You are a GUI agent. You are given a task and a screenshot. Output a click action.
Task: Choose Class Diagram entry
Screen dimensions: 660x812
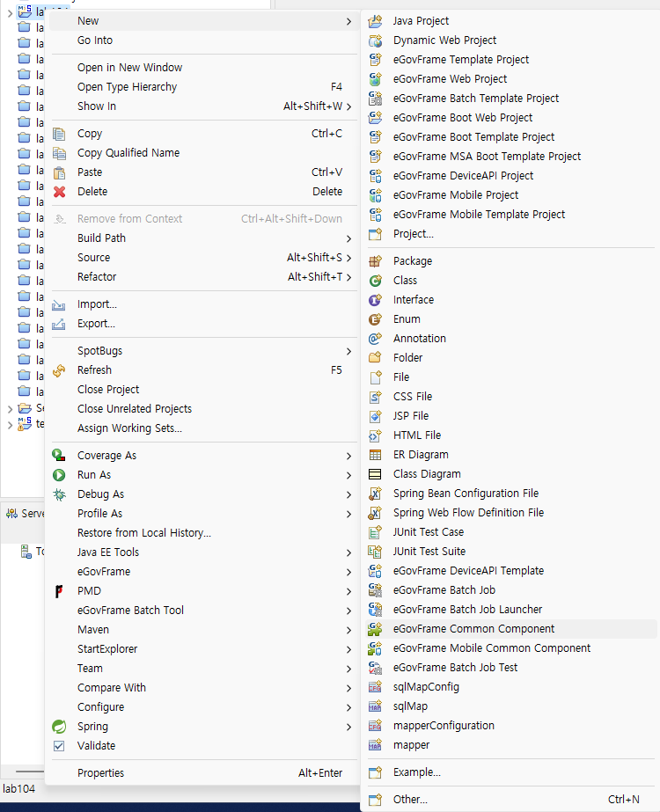click(426, 474)
